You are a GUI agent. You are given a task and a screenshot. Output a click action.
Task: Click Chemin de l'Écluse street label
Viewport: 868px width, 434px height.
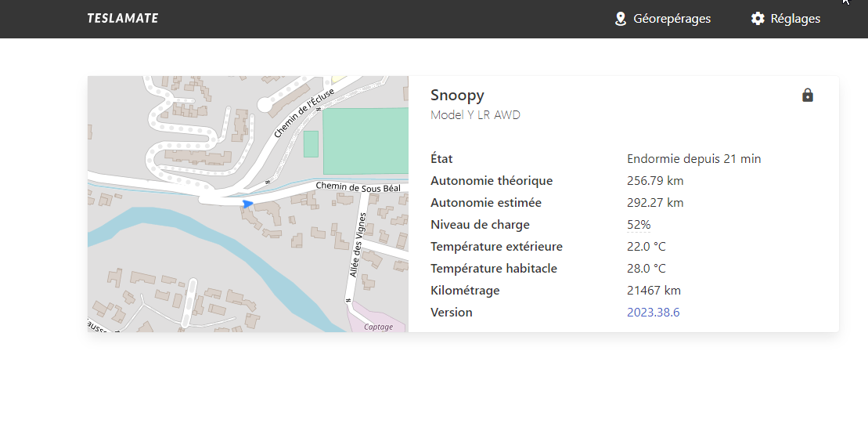(x=304, y=113)
